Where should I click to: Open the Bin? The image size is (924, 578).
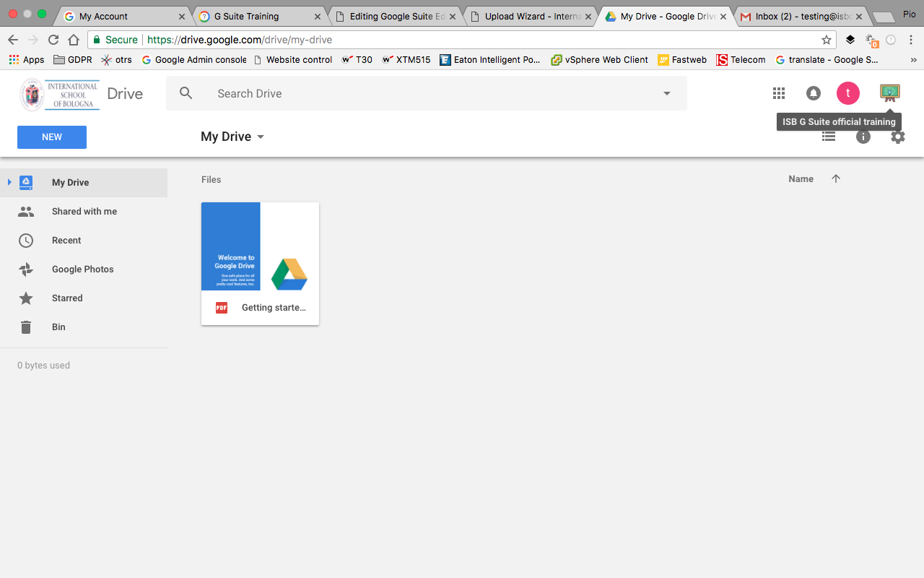point(84,327)
